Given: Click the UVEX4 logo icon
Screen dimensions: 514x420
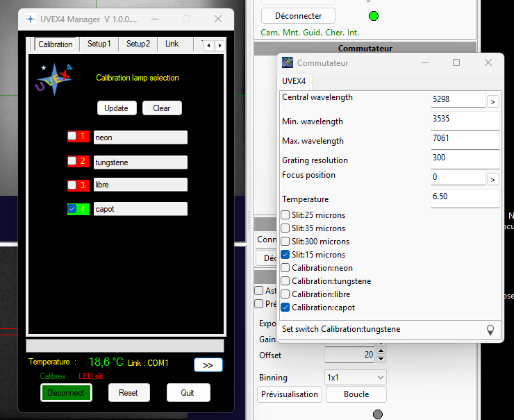Looking at the screenshot, I should point(53,79).
